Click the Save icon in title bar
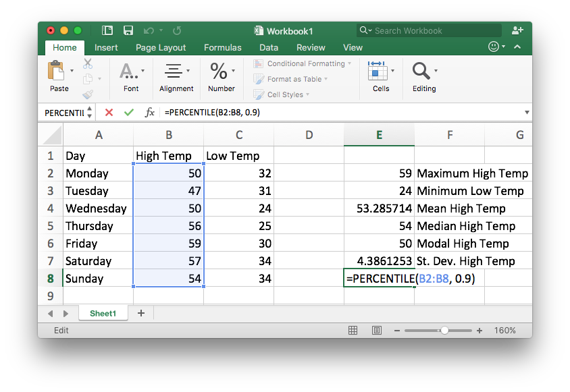 128,30
